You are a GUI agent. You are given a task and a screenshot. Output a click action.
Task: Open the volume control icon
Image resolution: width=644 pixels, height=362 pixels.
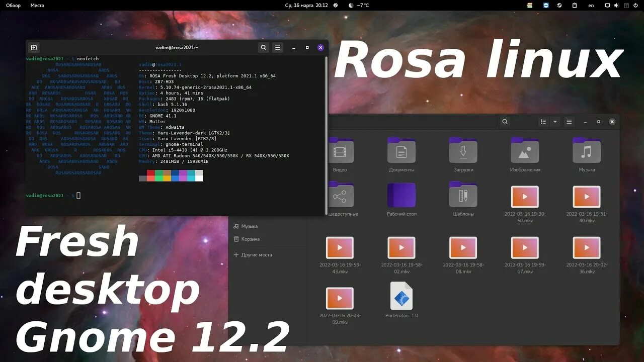(617, 6)
